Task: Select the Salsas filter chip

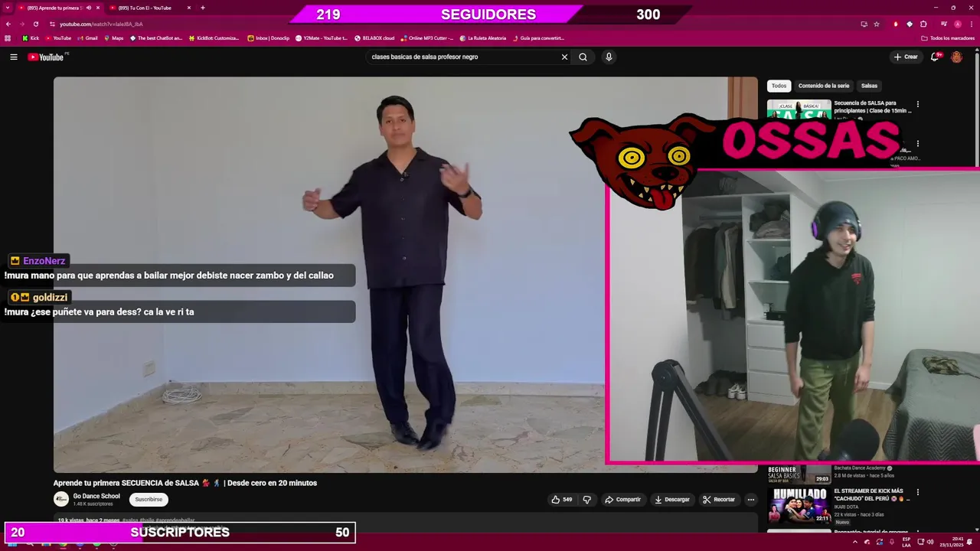Action: click(x=869, y=86)
